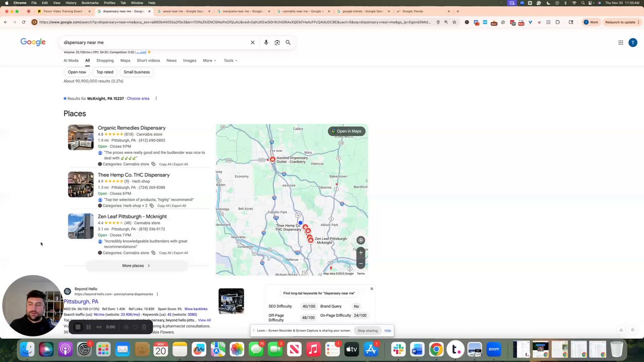Open Google Chrome in the Dock
The image size is (644, 362).
click(436, 349)
